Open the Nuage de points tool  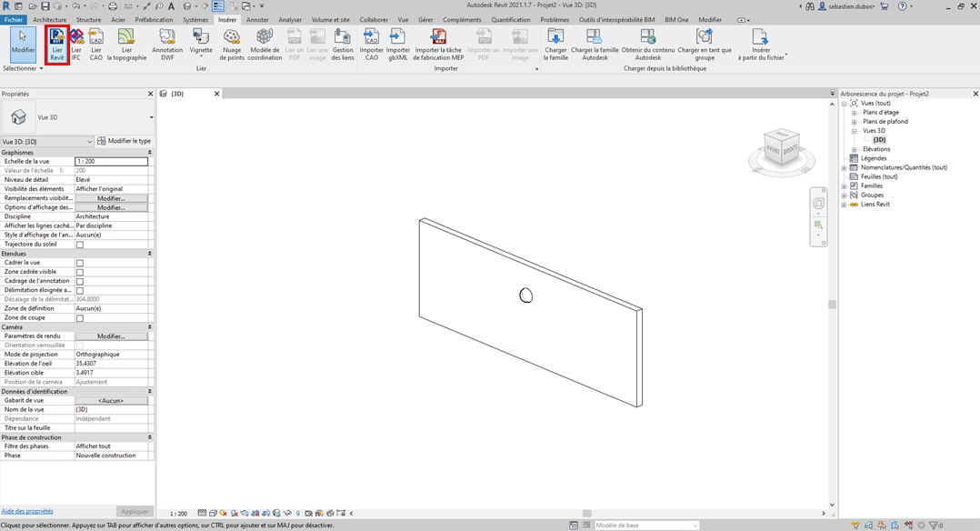point(232,43)
